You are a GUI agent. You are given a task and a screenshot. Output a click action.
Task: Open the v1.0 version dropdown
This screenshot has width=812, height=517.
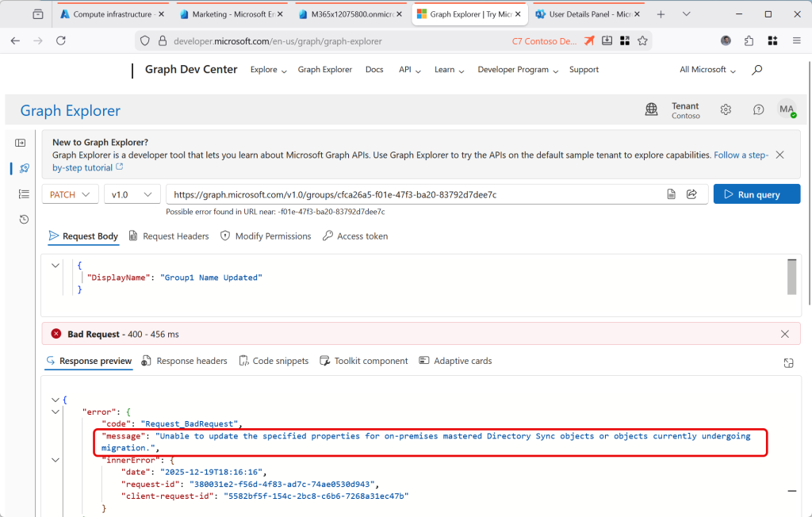132,194
